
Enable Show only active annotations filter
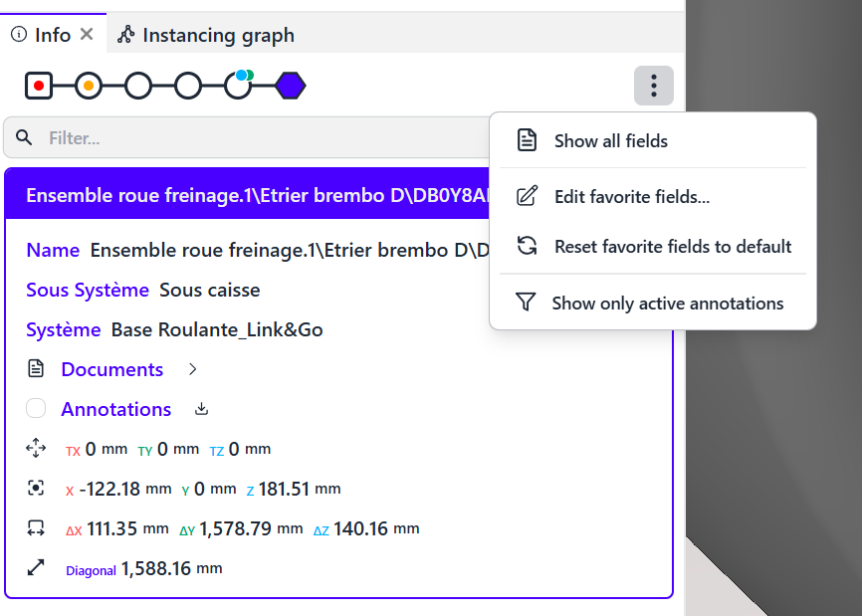pos(667,304)
